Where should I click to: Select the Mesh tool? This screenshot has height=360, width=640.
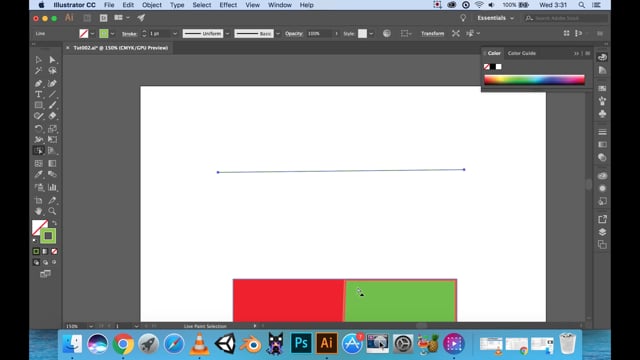38,163
